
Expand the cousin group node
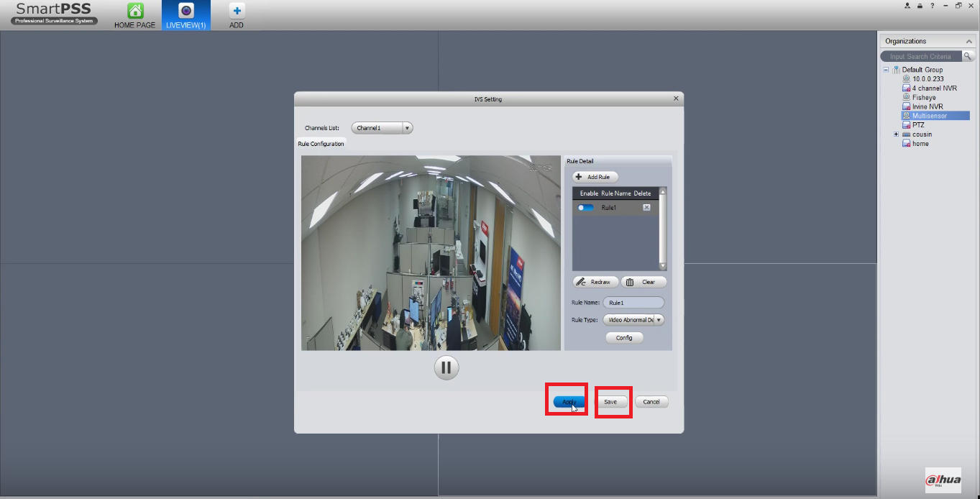(896, 134)
